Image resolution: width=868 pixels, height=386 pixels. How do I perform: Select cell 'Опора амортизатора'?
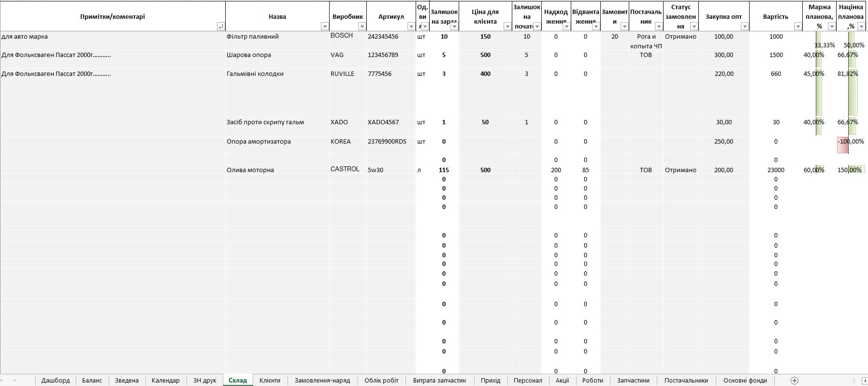[x=277, y=145]
